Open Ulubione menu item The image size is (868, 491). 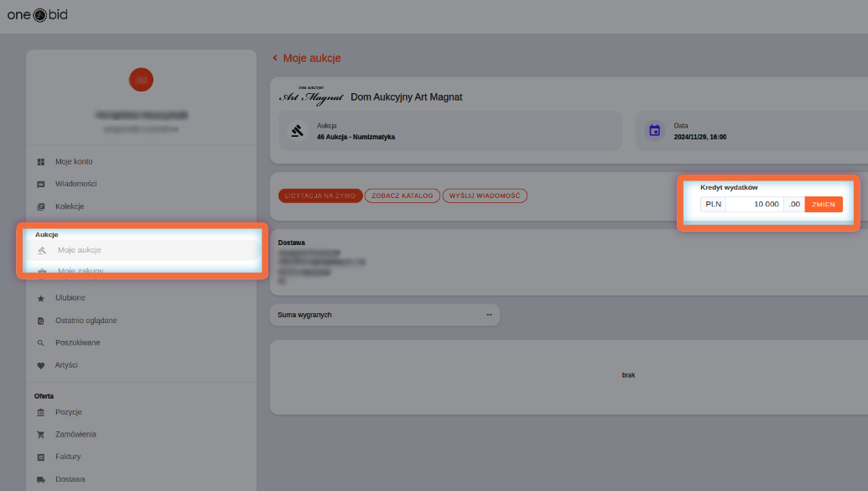tap(70, 298)
